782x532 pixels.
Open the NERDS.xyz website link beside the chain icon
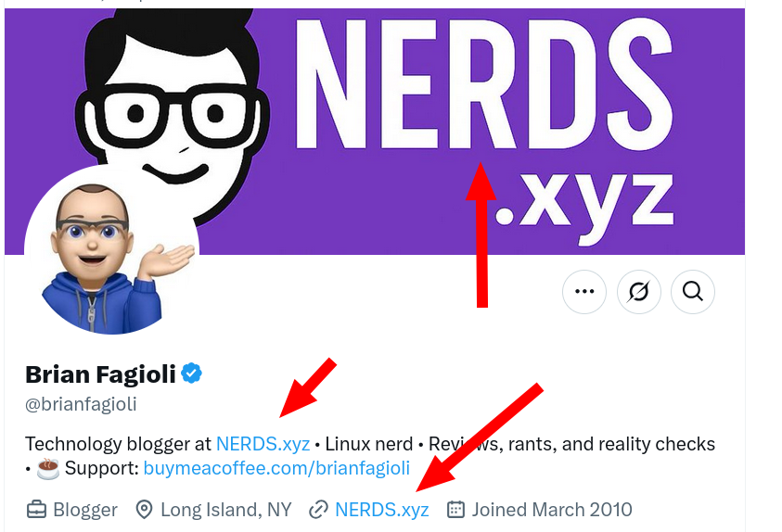(x=382, y=510)
